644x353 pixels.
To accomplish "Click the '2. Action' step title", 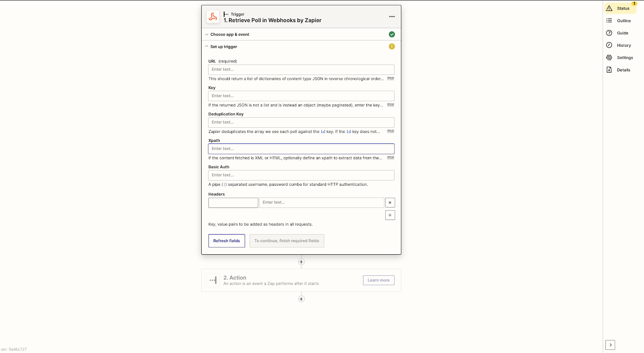I will click(x=235, y=278).
